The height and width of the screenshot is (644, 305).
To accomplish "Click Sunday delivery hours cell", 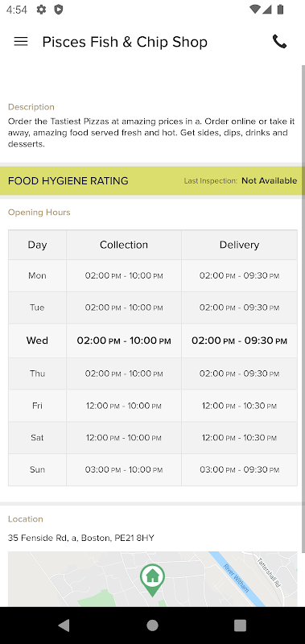I will [x=239, y=469].
